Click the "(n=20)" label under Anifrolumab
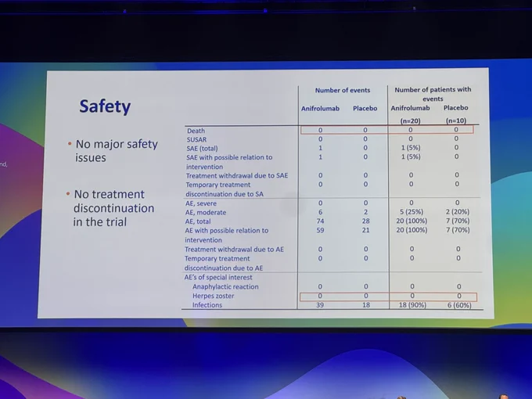This screenshot has width=532, height=399. coord(410,120)
